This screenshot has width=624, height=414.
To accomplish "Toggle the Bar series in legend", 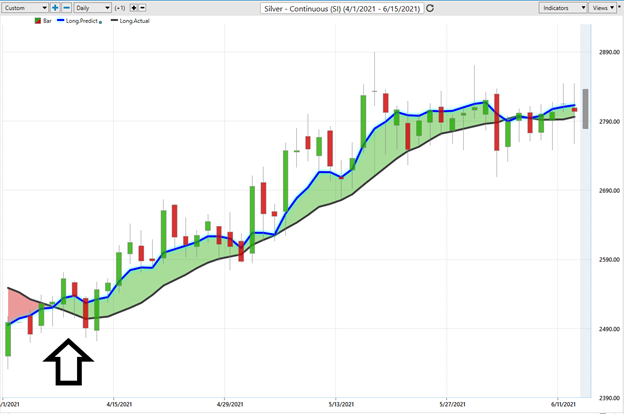I will pyautogui.click(x=46, y=20).
